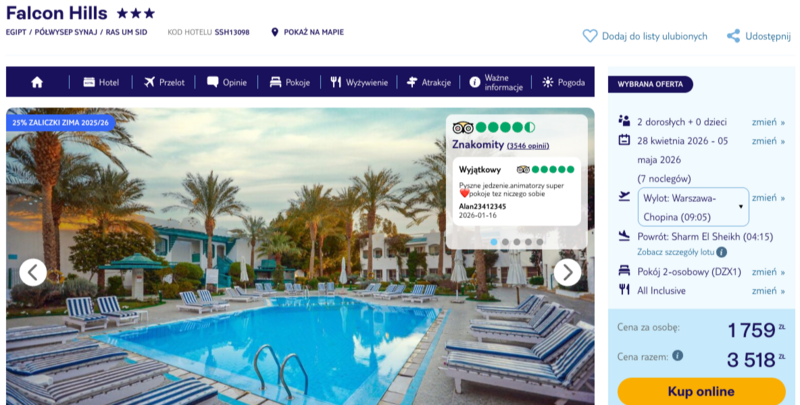
Task: Select last review carousel dot
Action: click(540, 242)
